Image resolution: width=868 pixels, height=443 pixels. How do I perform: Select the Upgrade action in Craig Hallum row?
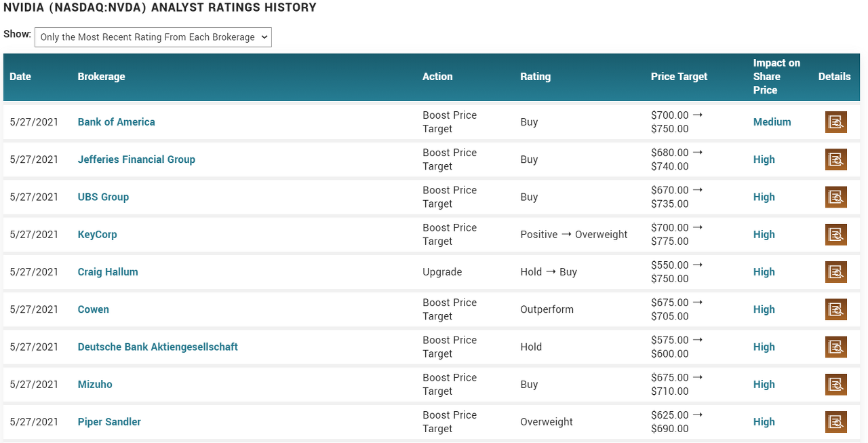pyautogui.click(x=442, y=272)
